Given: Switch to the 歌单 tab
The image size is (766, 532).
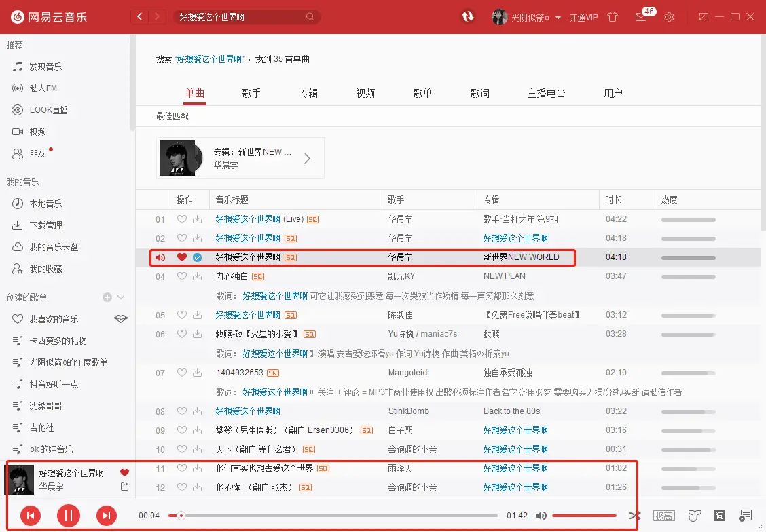Looking at the screenshot, I should [422, 93].
